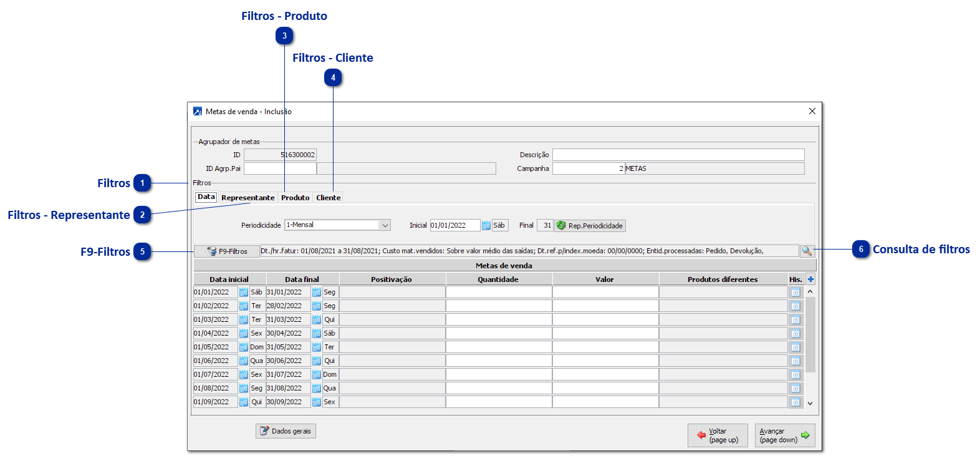
Task: Open calendar for start date 01/08/2022
Action: [x=244, y=388]
